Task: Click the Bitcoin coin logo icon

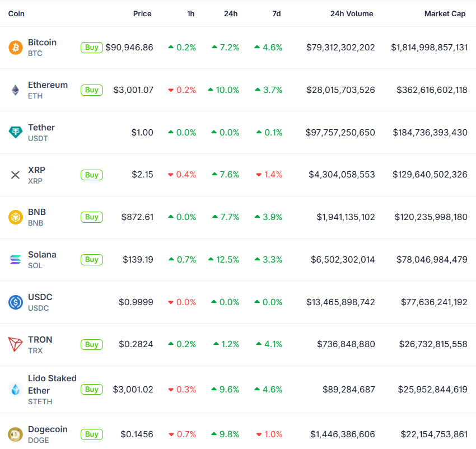Action: (15, 48)
